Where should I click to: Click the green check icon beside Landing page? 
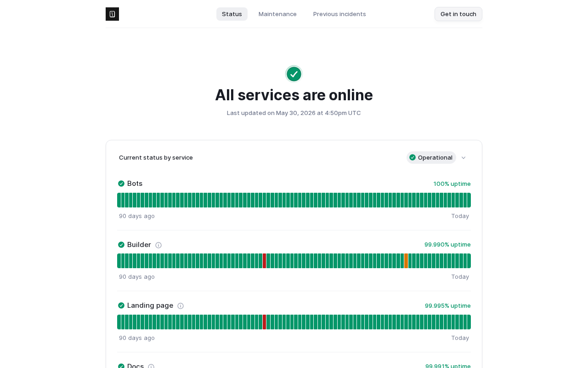click(x=121, y=305)
